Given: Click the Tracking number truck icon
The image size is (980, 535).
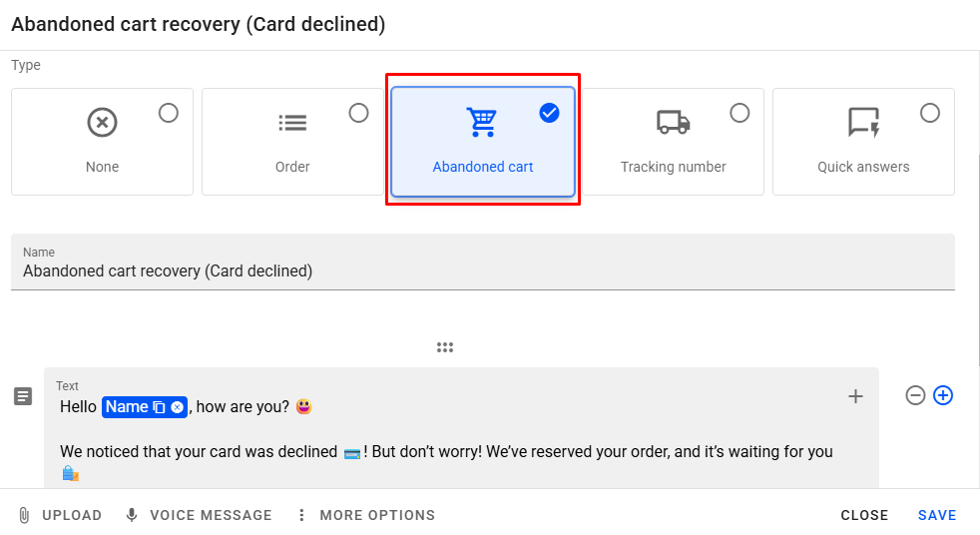Looking at the screenshot, I should pyautogui.click(x=673, y=122).
